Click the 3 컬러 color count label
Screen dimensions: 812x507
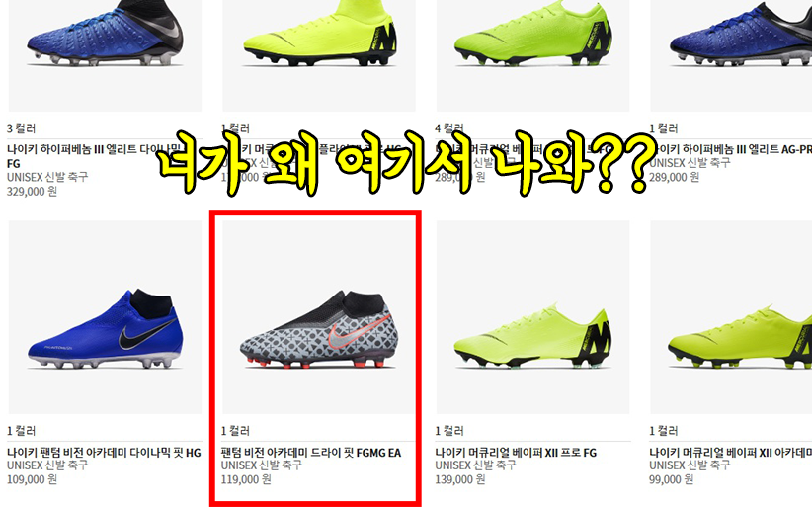coord(21,128)
